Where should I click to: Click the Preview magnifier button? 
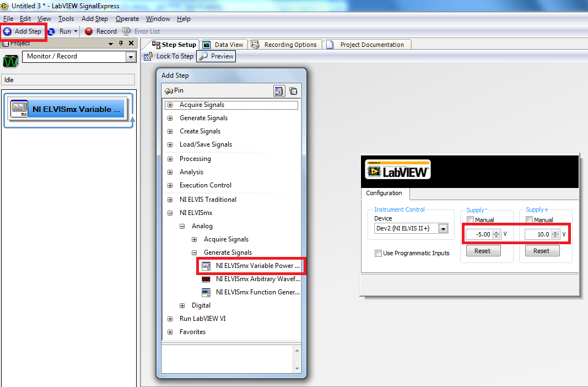[216, 56]
